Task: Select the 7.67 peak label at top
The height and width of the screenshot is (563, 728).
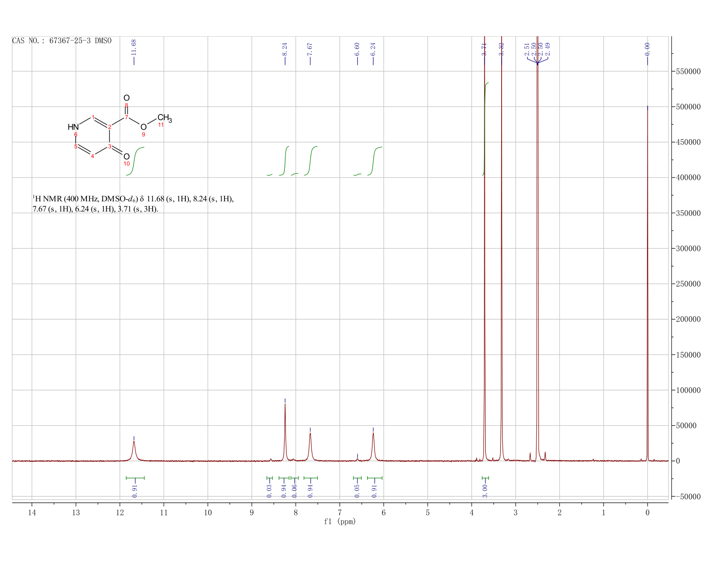Action: tap(310, 49)
